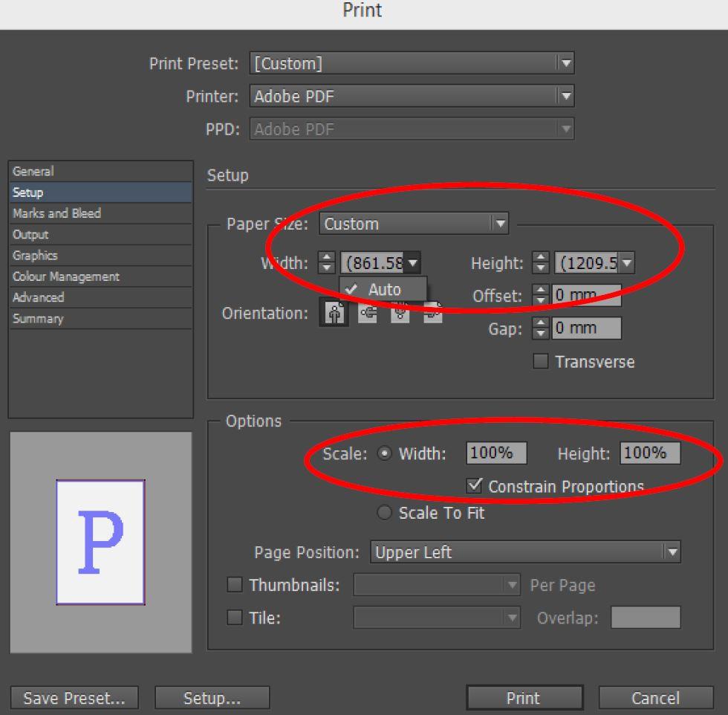The width and height of the screenshot is (728, 715).
Task: Select landscape orientation icon
Action: pos(367,313)
